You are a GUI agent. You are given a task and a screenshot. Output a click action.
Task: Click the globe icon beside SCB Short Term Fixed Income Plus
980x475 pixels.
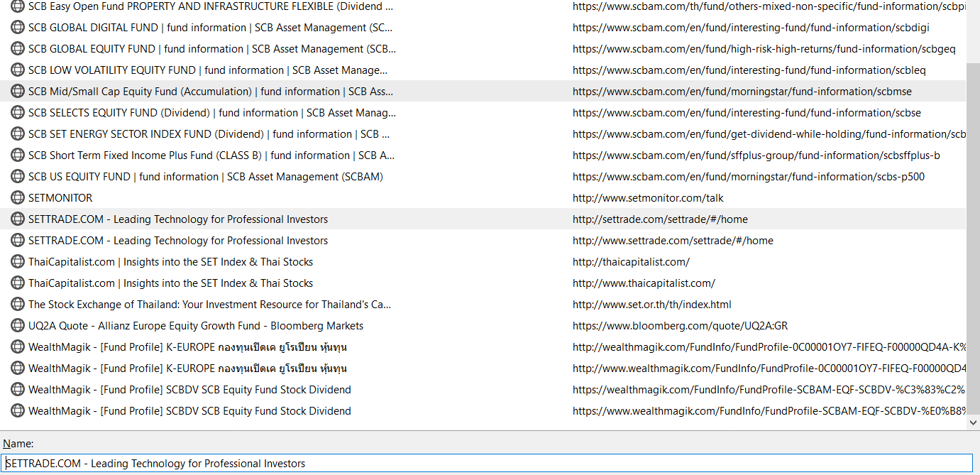[x=18, y=155]
